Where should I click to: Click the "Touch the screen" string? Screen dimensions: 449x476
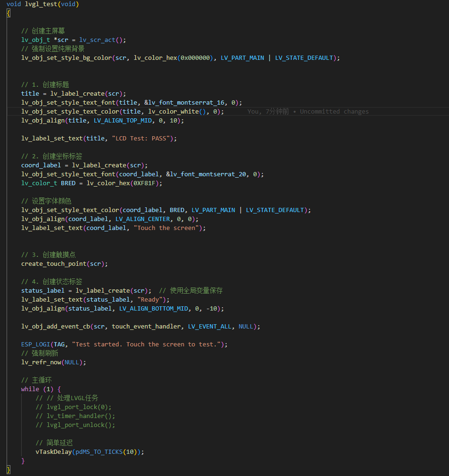(x=166, y=228)
